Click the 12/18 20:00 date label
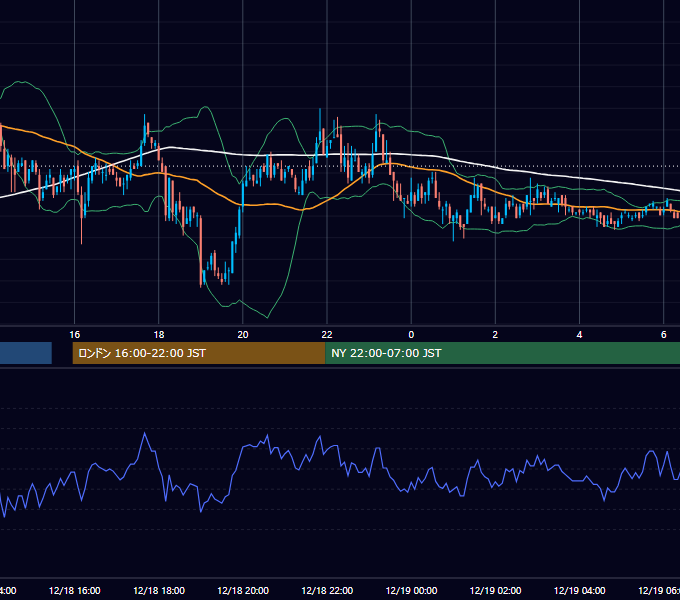Image resolution: width=680 pixels, height=600 pixels. (243, 590)
